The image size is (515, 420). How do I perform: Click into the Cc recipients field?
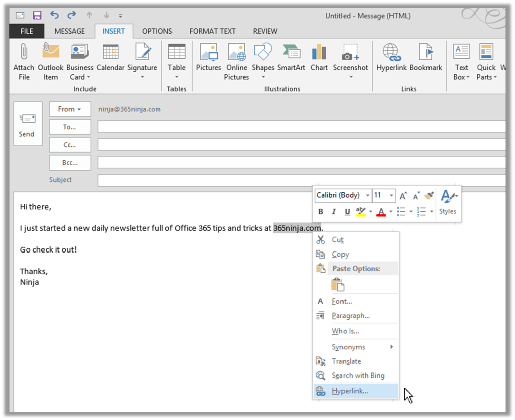click(302, 144)
